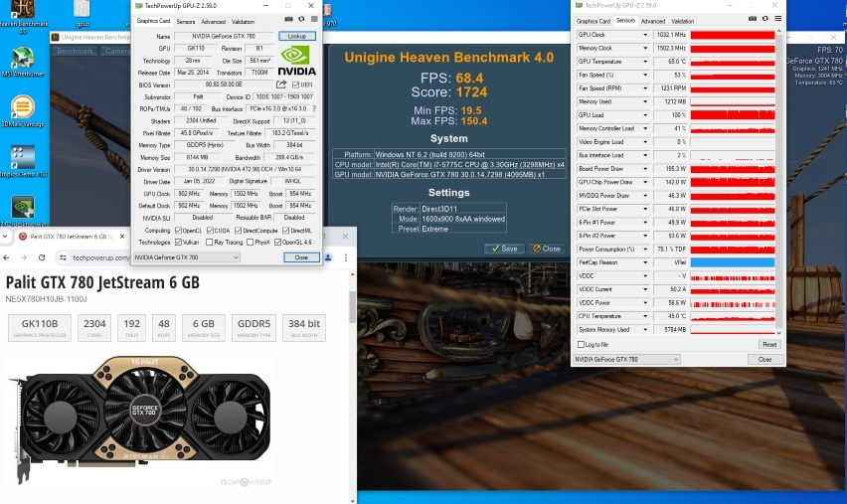Click refresh icon in Sensors GPU-Z window

tap(765, 18)
